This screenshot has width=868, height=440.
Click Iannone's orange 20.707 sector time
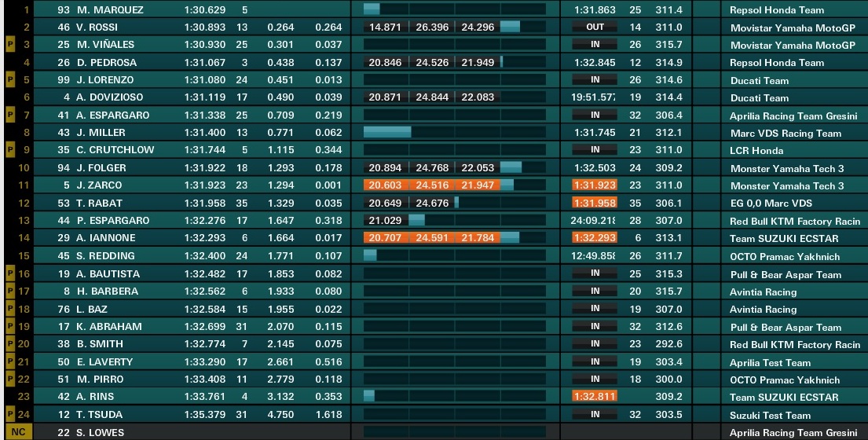(385, 238)
